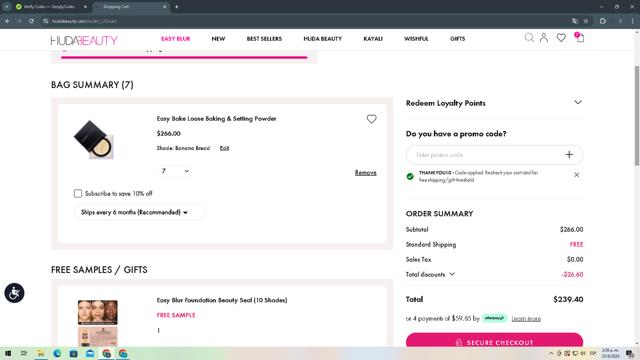Click the FREE shipping value
Screen dimensions: 640x360
coord(576,244)
